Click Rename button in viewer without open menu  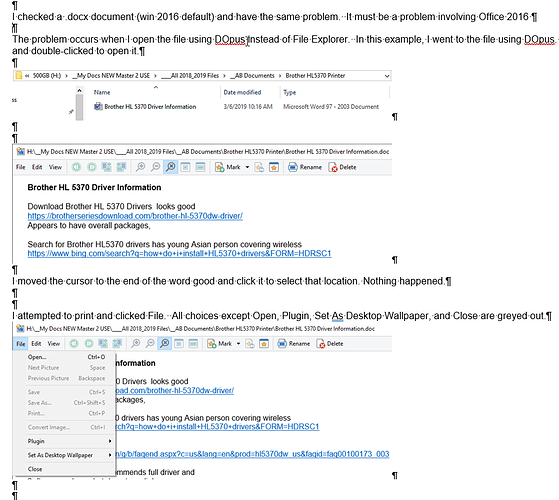305,167
